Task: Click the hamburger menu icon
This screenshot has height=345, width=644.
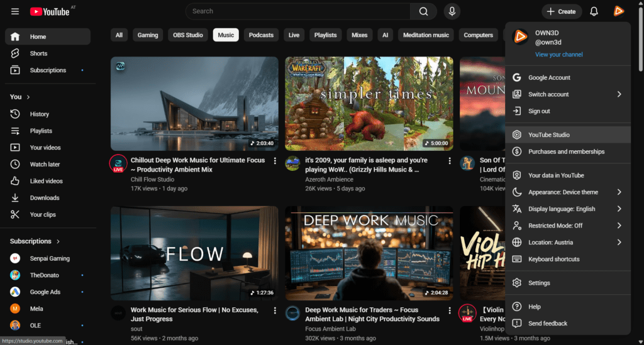Action: 15,11
